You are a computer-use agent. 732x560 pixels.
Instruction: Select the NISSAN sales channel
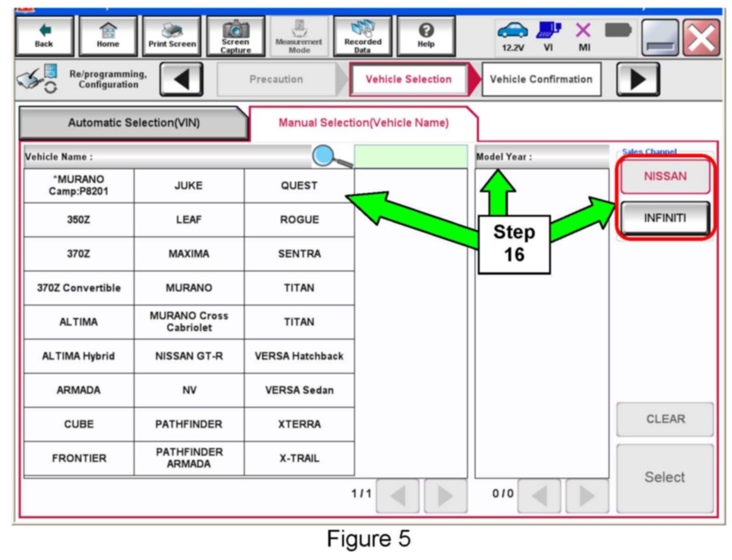[665, 176]
